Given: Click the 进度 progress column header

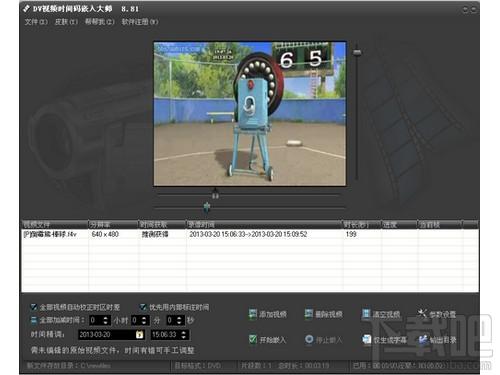Looking at the screenshot, I should click(399, 224).
